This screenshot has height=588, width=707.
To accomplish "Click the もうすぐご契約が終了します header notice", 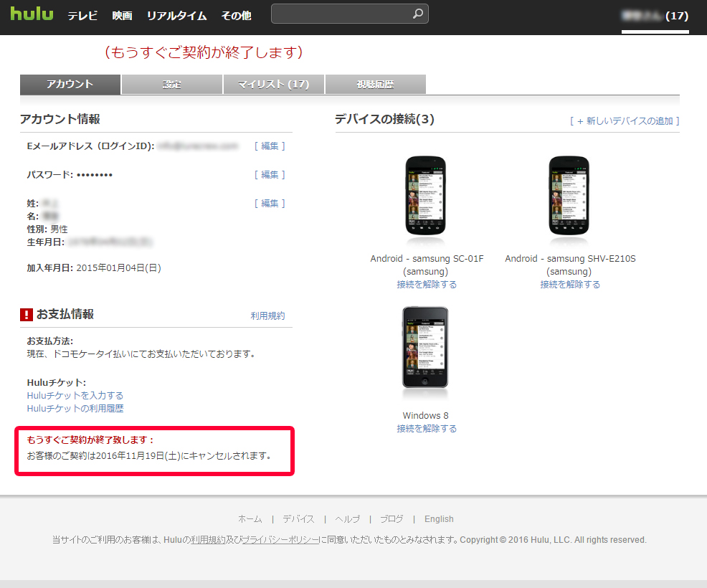I will tap(204, 52).
